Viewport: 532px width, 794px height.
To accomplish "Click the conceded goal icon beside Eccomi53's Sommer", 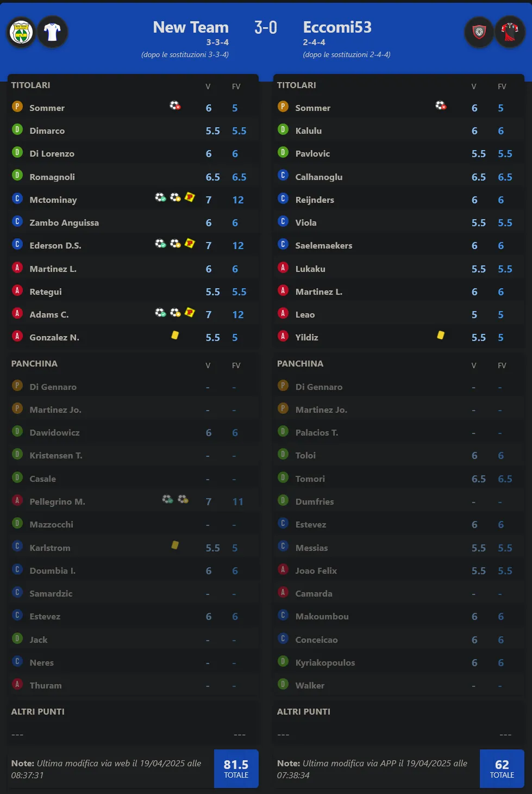I will coord(441,106).
